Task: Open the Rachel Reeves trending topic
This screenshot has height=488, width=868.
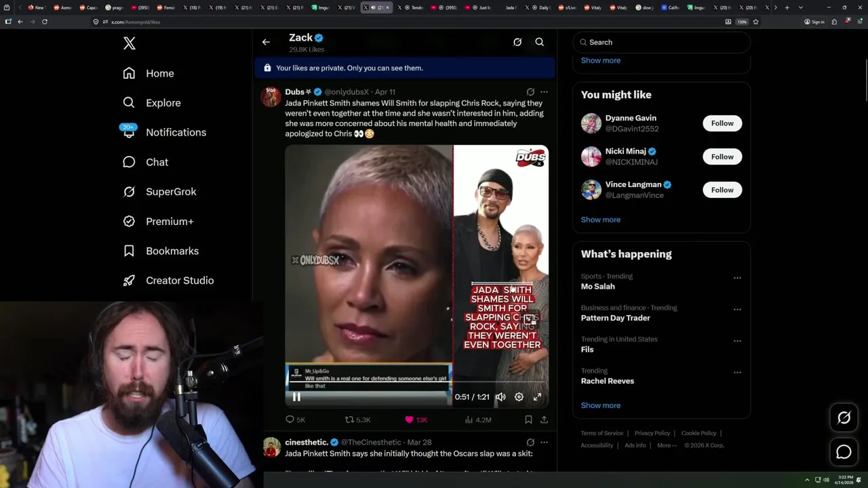Action: click(608, 381)
